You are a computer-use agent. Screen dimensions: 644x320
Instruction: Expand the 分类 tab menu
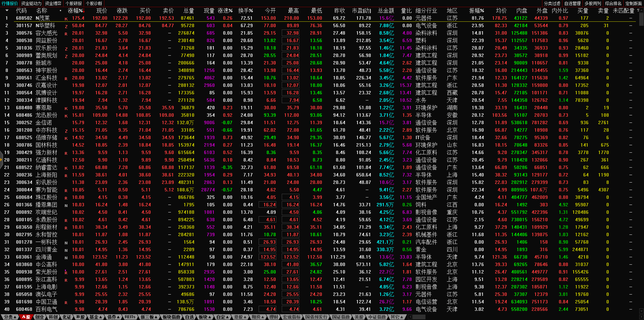10,317
